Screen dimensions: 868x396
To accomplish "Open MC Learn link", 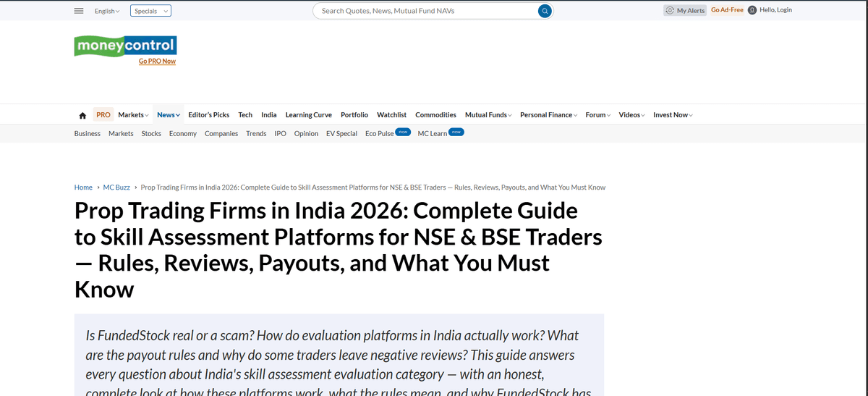I will [433, 134].
